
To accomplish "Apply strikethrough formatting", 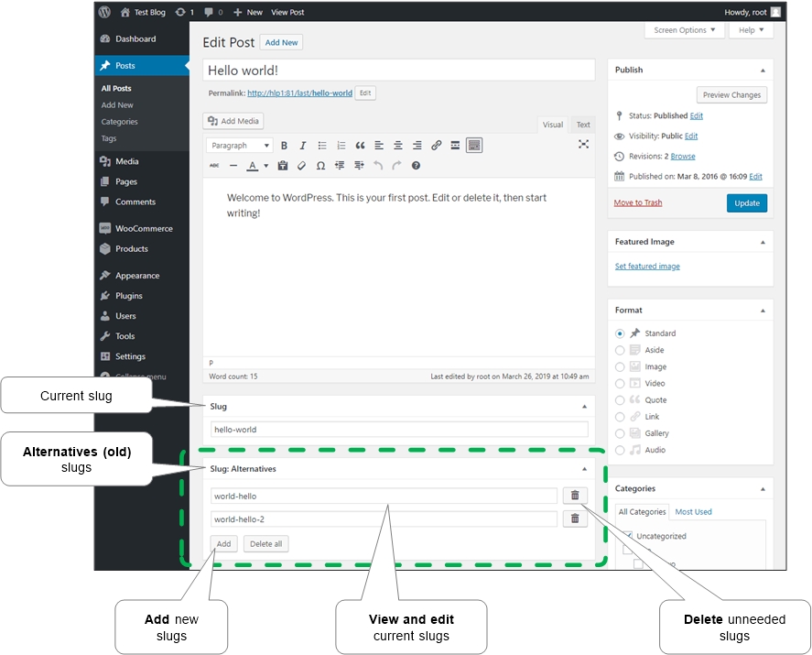I will click(x=214, y=166).
